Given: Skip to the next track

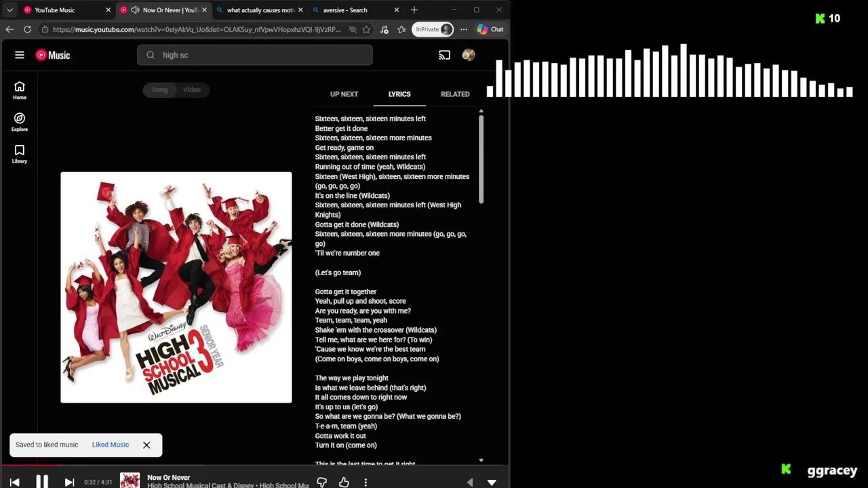Looking at the screenshot, I should click(x=69, y=482).
